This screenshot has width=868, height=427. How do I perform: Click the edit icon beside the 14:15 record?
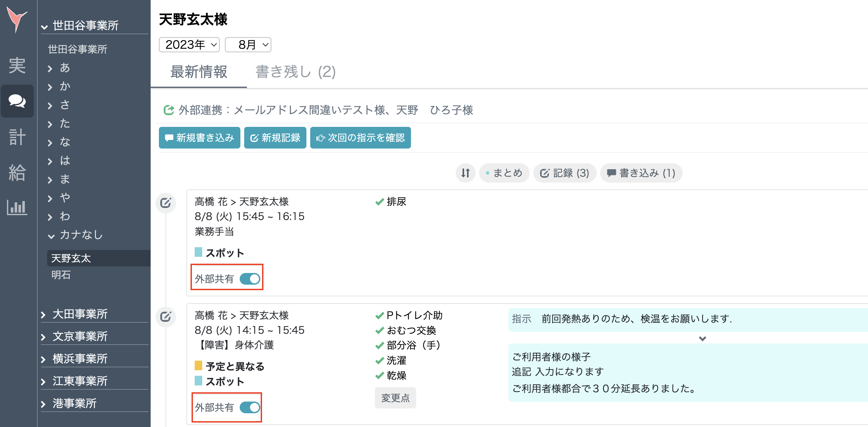(x=166, y=317)
